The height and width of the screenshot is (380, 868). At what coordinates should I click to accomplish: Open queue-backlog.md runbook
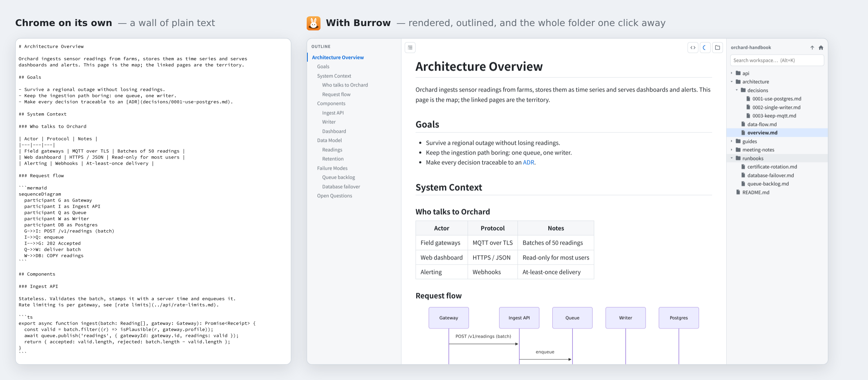tap(777, 184)
